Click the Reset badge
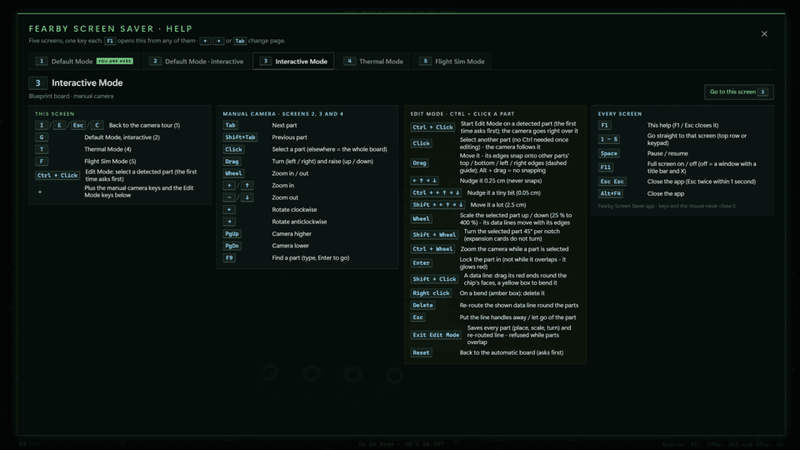 (421, 353)
